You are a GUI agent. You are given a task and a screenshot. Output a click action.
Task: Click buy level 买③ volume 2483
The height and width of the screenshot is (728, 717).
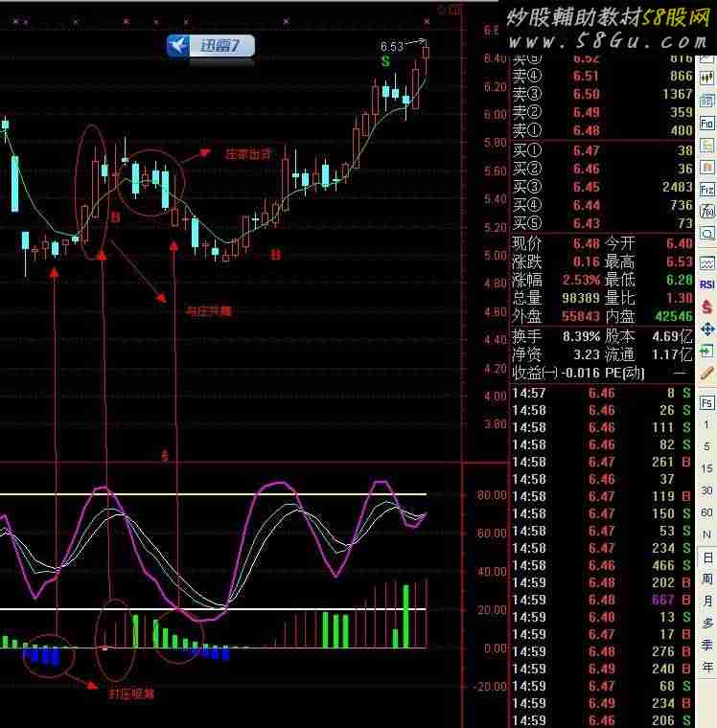[x=677, y=187]
